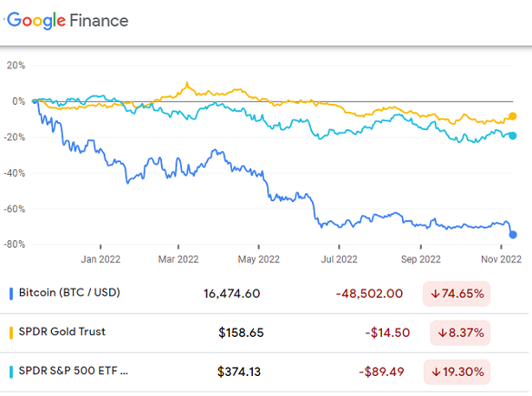Click the -40% y-axis label
Viewport: 532px width, 396px height.
pyautogui.click(x=15, y=173)
